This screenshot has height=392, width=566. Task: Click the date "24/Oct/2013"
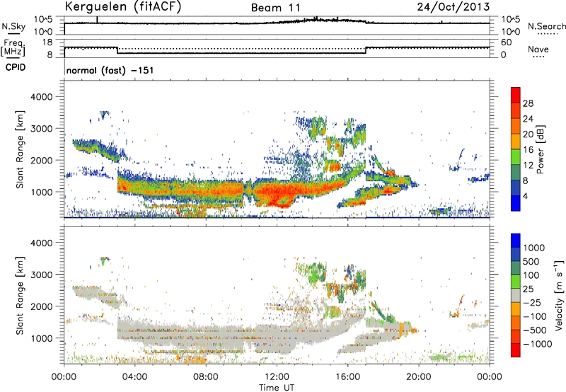(454, 7)
